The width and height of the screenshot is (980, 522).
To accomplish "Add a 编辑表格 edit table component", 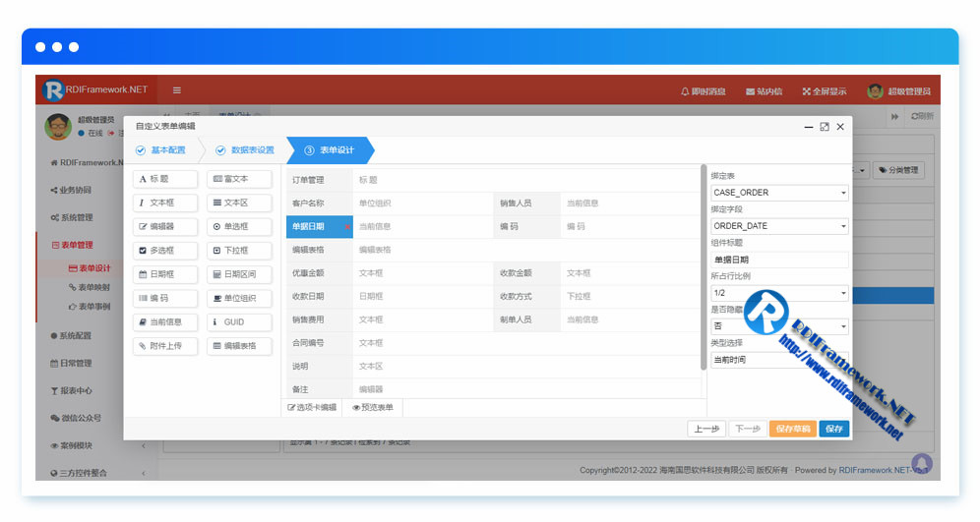I will click(239, 345).
